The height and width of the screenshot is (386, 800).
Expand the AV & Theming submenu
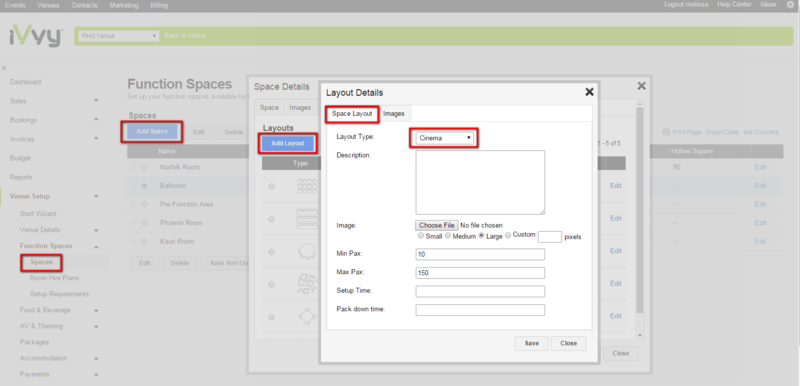pyautogui.click(x=96, y=326)
